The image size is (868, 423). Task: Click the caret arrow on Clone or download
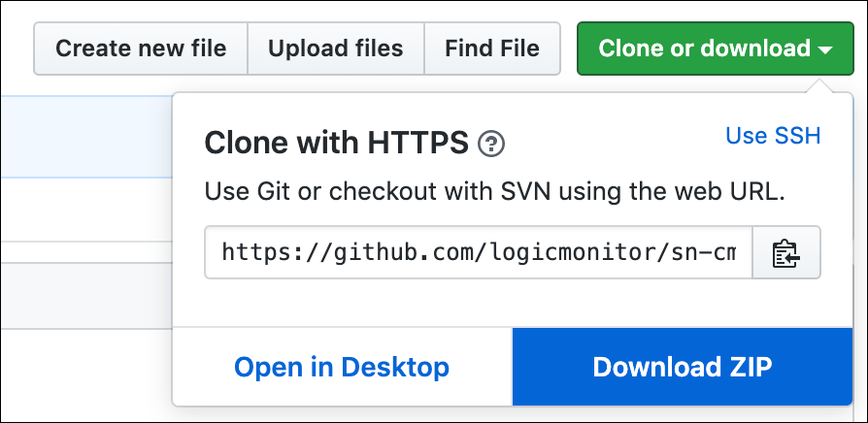tap(824, 50)
